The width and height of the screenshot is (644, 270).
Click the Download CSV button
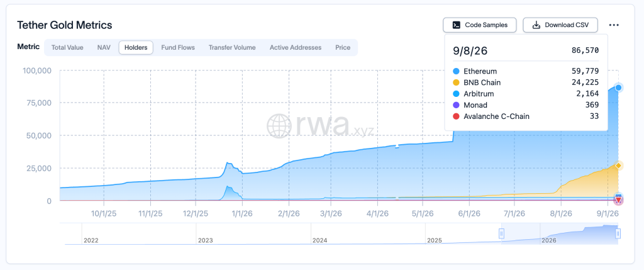click(560, 25)
